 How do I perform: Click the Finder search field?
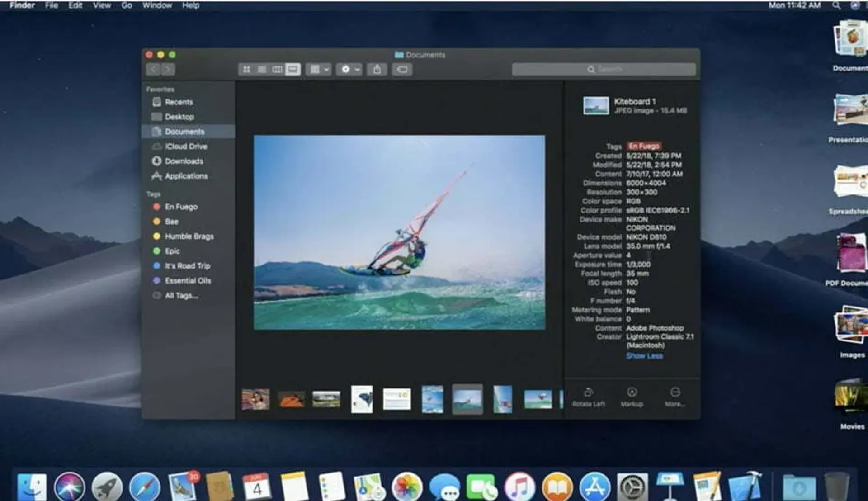[604, 69]
